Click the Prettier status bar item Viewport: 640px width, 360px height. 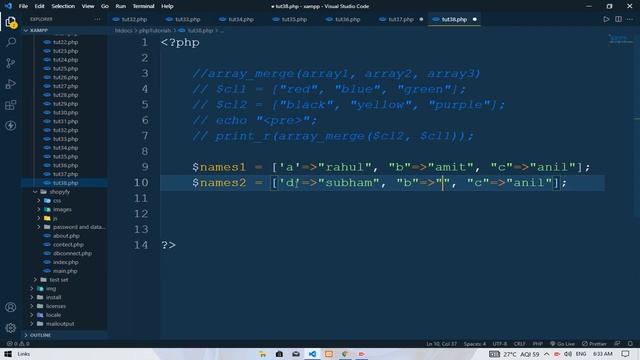pyautogui.click(x=594, y=344)
